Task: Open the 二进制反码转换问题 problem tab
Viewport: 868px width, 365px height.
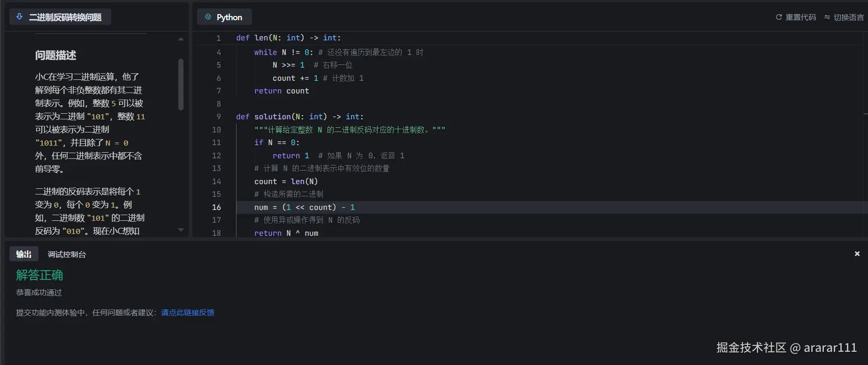Action: tap(60, 17)
